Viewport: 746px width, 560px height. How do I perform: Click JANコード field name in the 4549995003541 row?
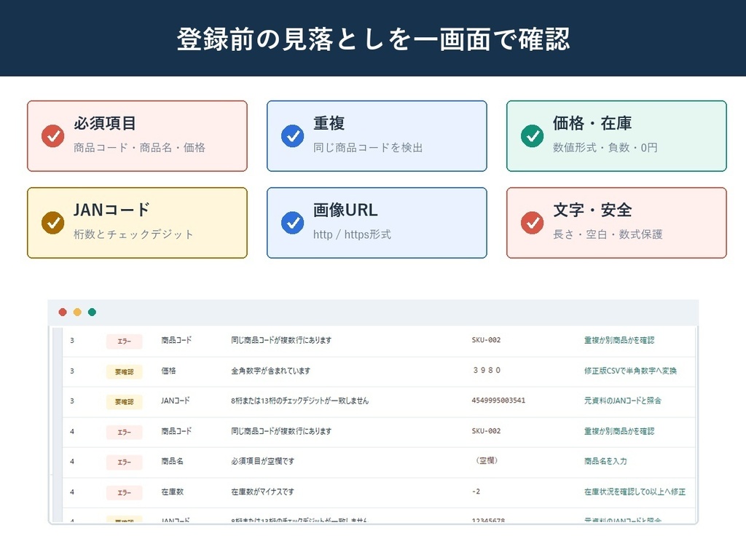pyautogui.click(x=175, y=401)
